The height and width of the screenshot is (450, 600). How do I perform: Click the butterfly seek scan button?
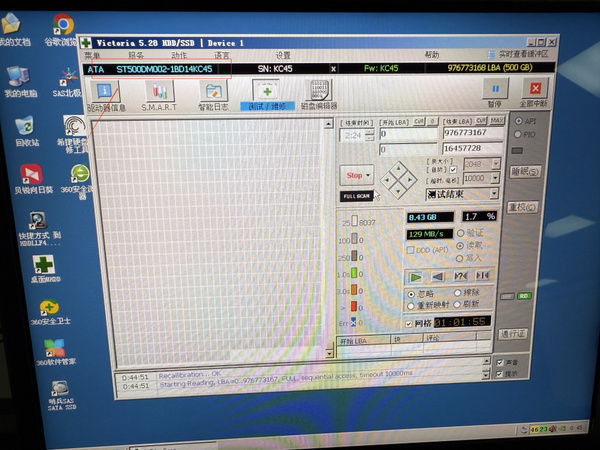click(482, 275)
